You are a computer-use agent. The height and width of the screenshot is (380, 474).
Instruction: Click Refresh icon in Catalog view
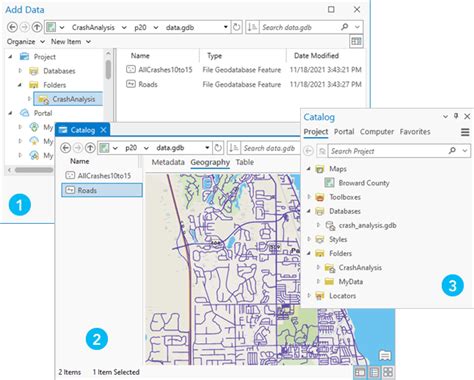218,148
